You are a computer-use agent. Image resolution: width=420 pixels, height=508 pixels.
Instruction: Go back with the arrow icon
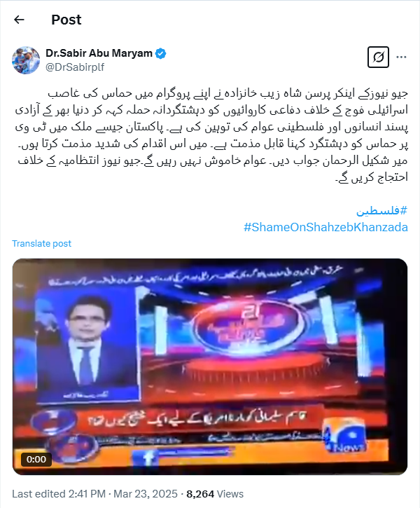(19, 20)
